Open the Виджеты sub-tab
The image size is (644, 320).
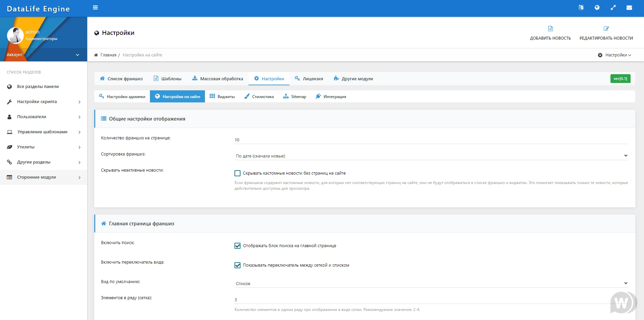222,97
